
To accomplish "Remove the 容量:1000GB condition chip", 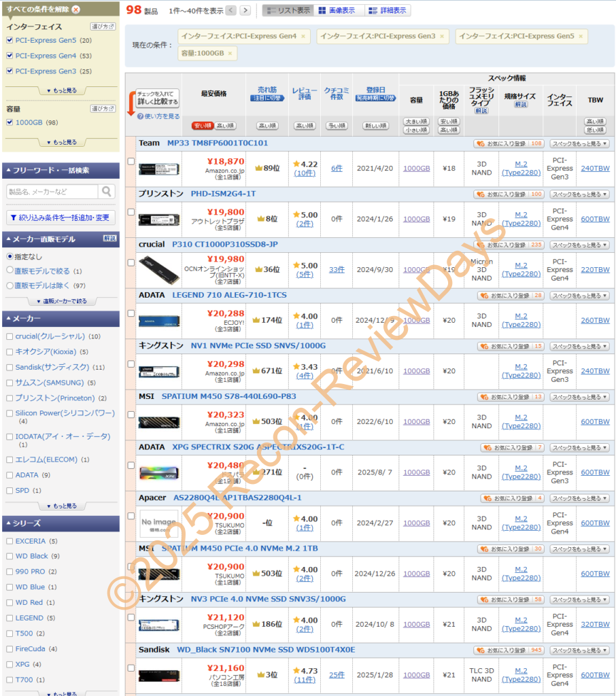I will 229,53.
